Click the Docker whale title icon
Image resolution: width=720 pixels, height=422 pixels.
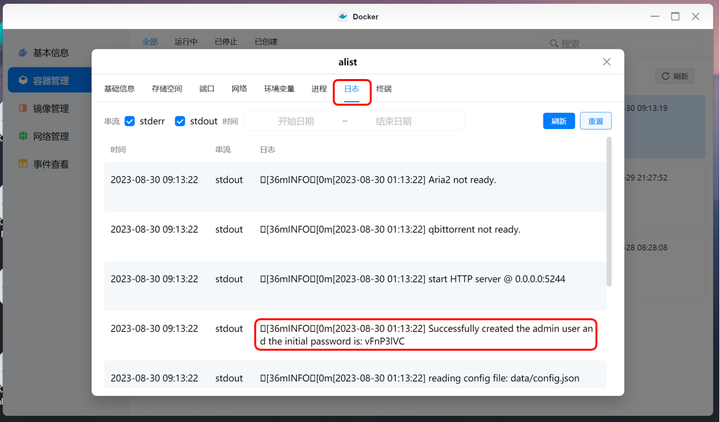pos(343,17)
